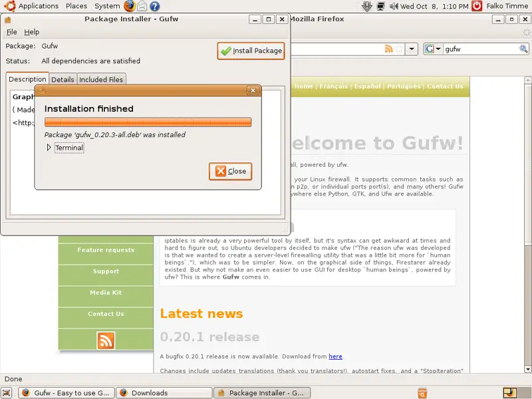
Task: Open the Support sidebar link
Action: click(x=106, y=271)
